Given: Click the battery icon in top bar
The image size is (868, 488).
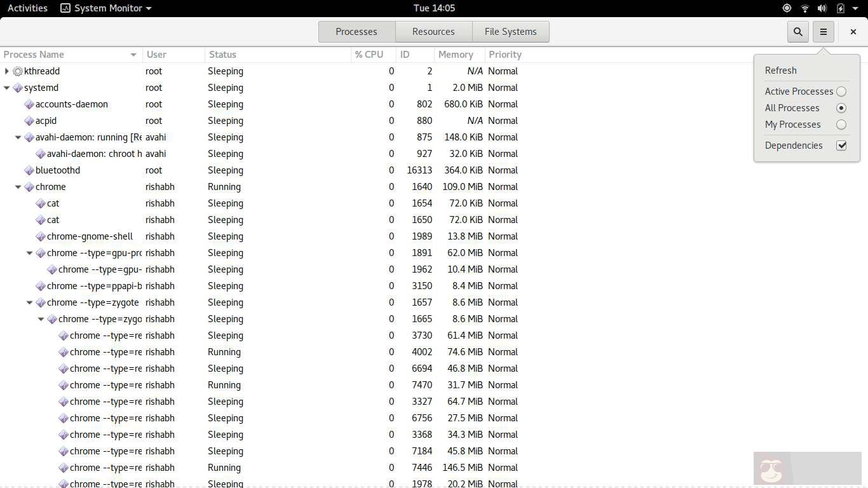Looking at the screenshot, I should pyautogui.click(x=840, y=8).
